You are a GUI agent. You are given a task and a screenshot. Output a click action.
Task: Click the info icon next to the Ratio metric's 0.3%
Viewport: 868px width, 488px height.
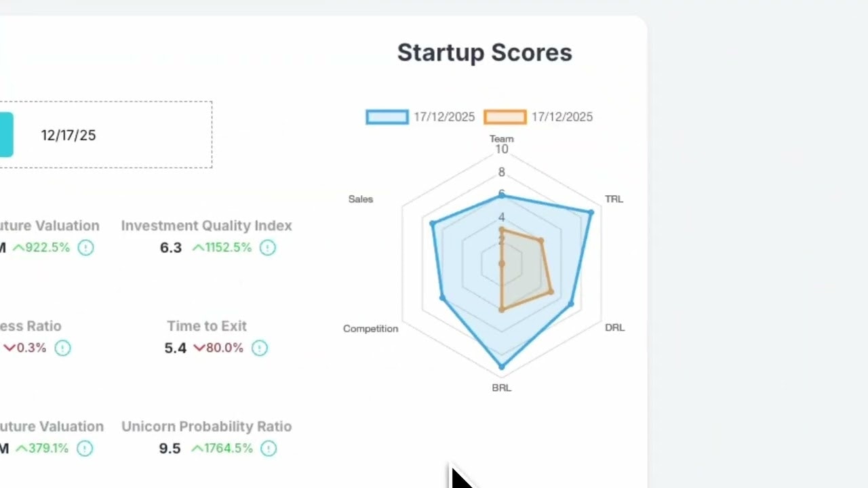tap(62, 348)
